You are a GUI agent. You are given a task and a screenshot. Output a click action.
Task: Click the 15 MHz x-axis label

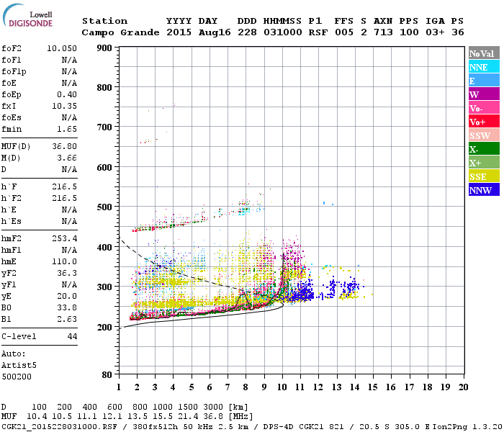(373, 387)
